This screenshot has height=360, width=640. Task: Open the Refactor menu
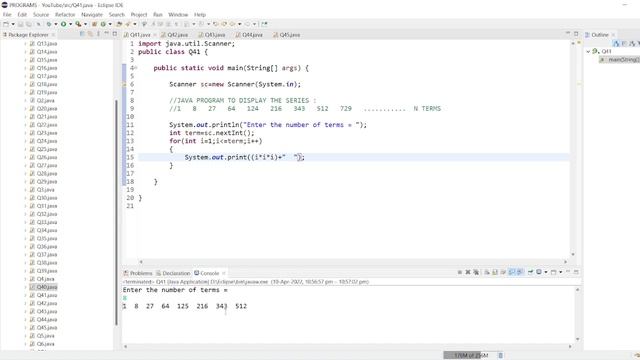coord(65,14)
